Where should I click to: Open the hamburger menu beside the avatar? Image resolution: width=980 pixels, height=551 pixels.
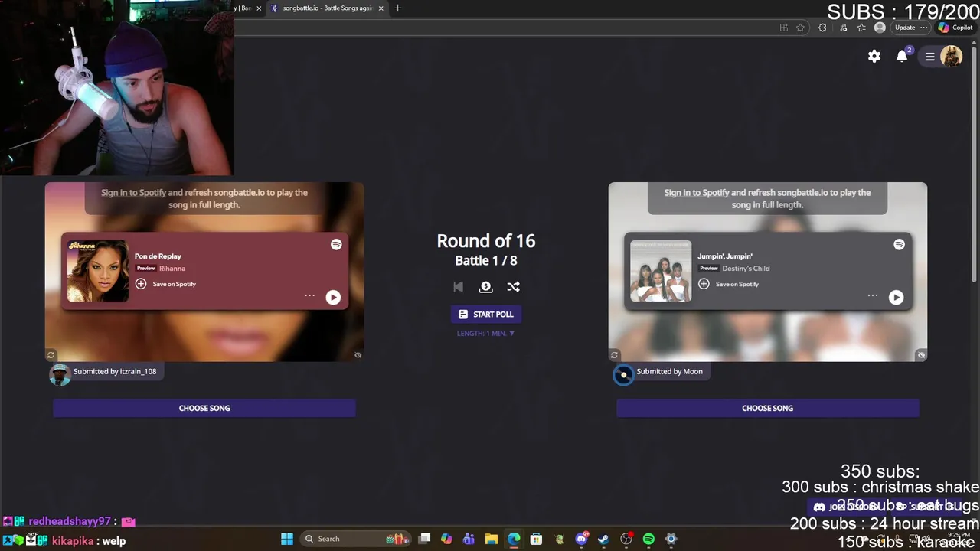[x=930, y=57]
